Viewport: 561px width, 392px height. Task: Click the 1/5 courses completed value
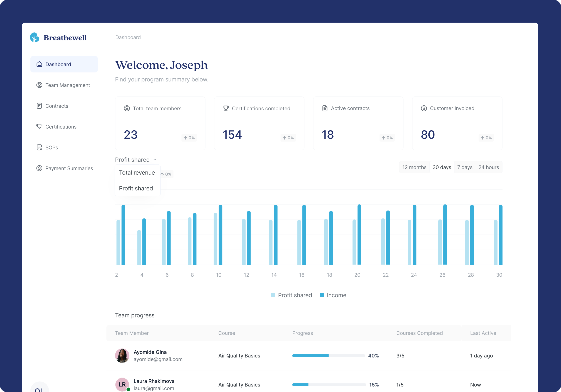click(x=400, y=385)
